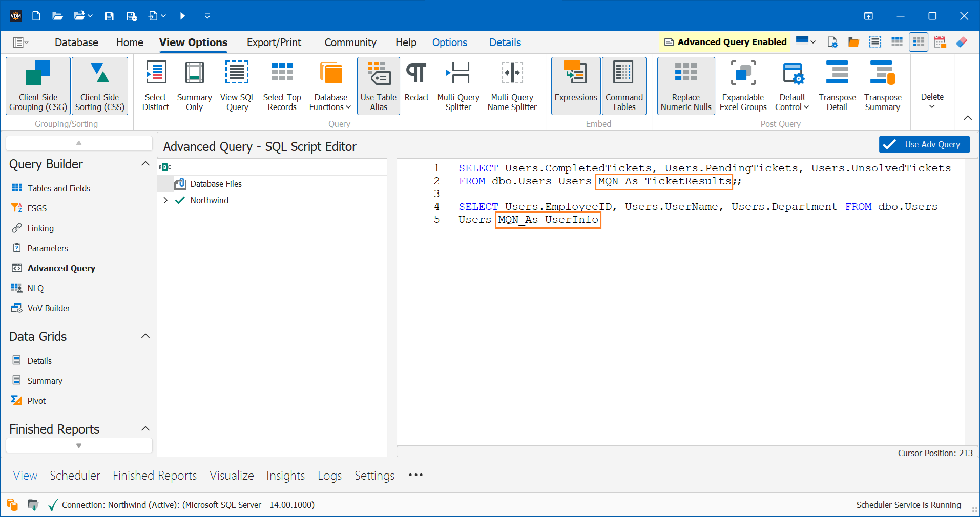Enable the Select Distinct option
980x517 pixels.
(155, 86)
